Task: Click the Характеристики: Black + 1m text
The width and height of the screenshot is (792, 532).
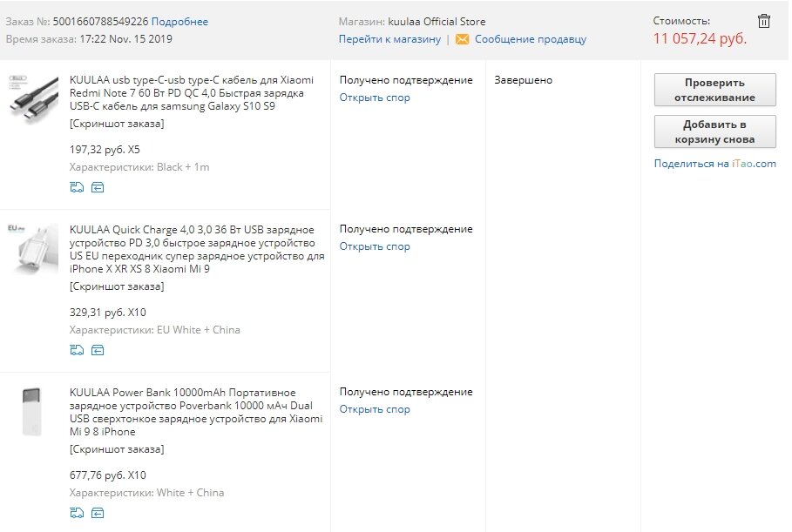Action: (x=139, y=167)
